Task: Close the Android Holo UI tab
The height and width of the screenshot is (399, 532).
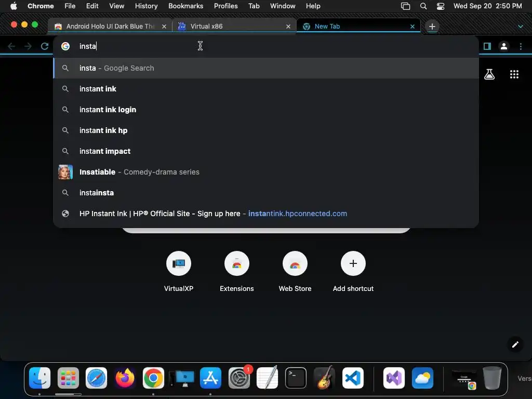Action: 164,26
